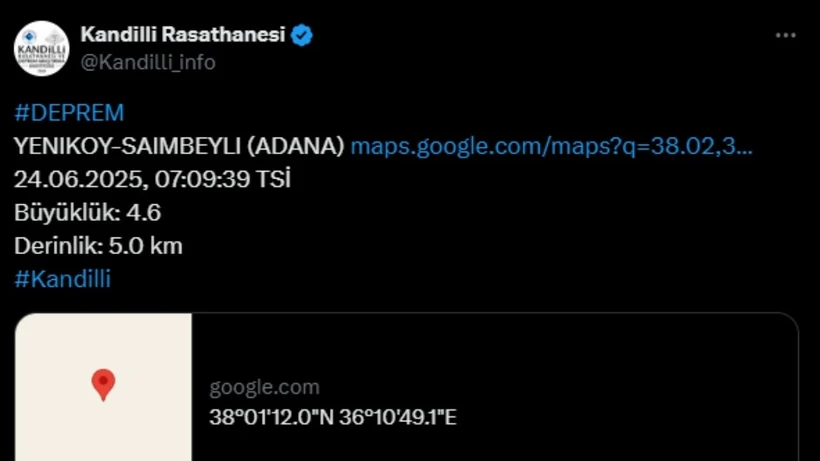
Task: Click the YENIKOY-SAIMBEYLI (ADANA) location text
Action: [179, 146]
